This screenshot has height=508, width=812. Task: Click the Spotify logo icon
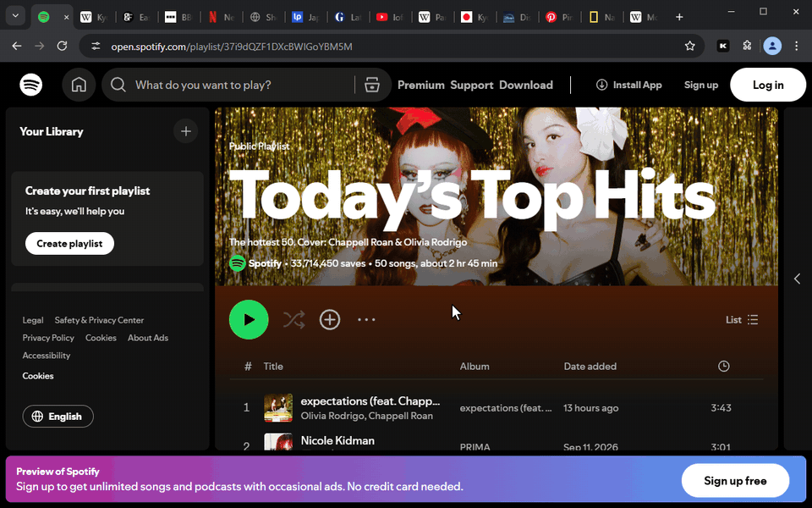[31, 85]
